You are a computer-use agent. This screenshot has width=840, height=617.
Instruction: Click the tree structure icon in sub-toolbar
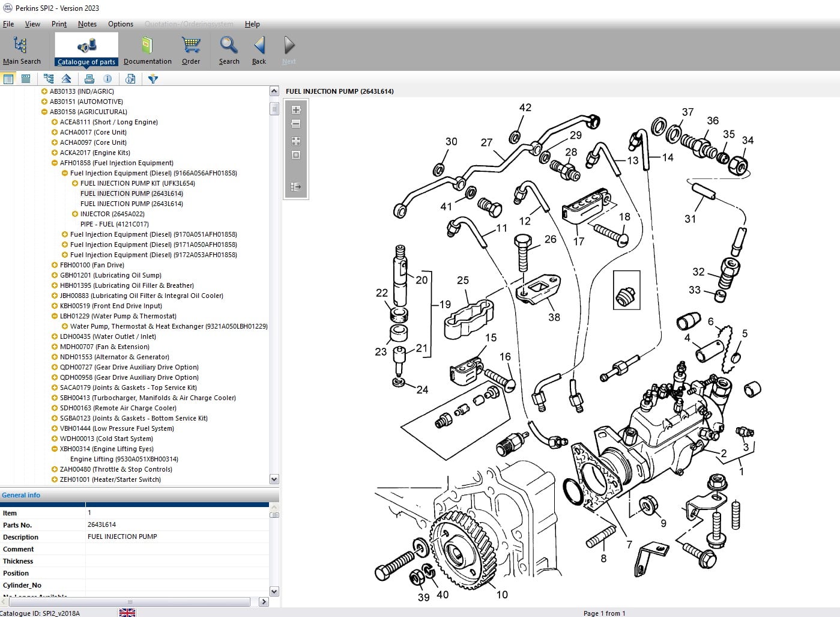point(49,79)
